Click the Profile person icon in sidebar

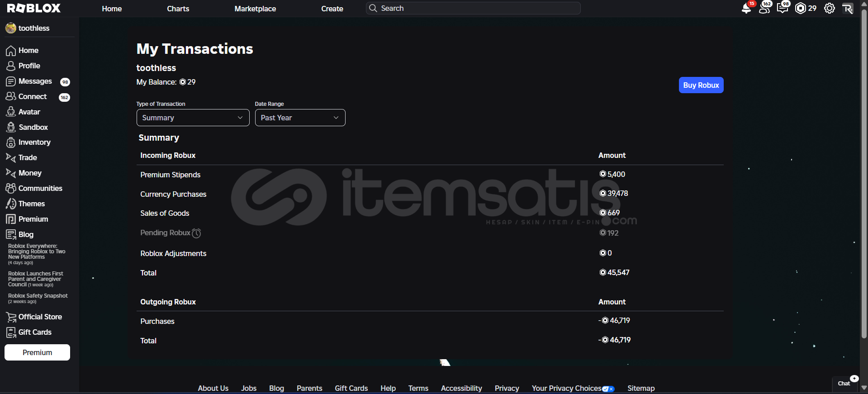click(x=11, y=66)
